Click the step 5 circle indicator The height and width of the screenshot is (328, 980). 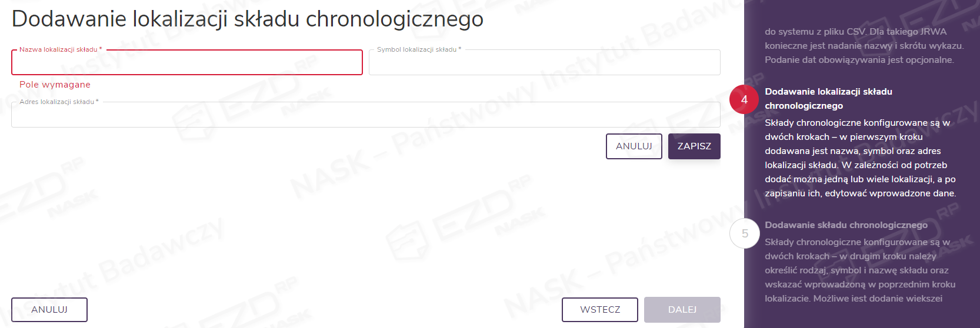point(744,233)
